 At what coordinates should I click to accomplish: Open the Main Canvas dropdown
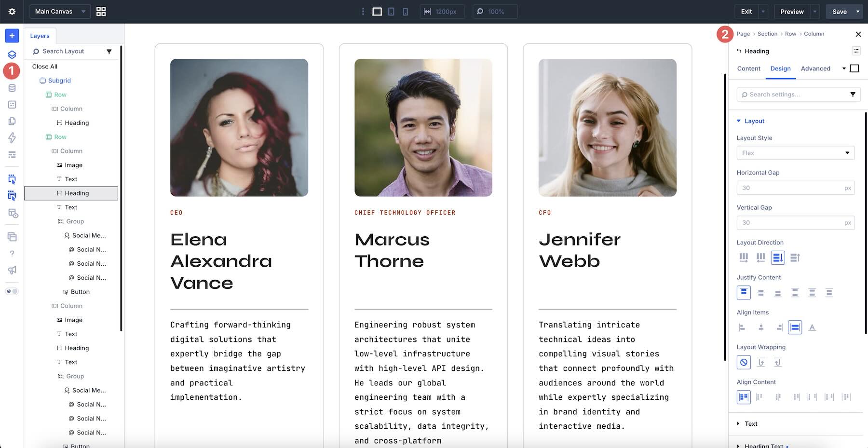[60, 12]
